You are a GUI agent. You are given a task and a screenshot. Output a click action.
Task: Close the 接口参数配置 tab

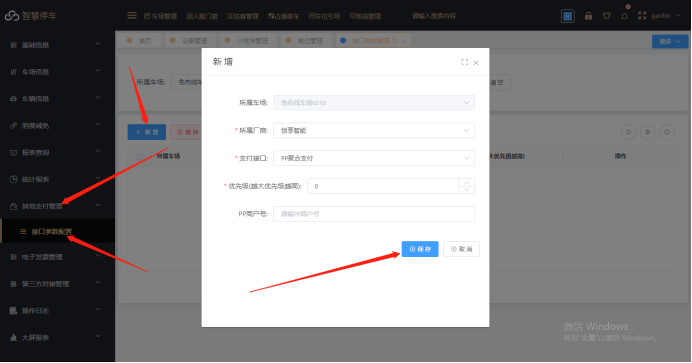404,41
